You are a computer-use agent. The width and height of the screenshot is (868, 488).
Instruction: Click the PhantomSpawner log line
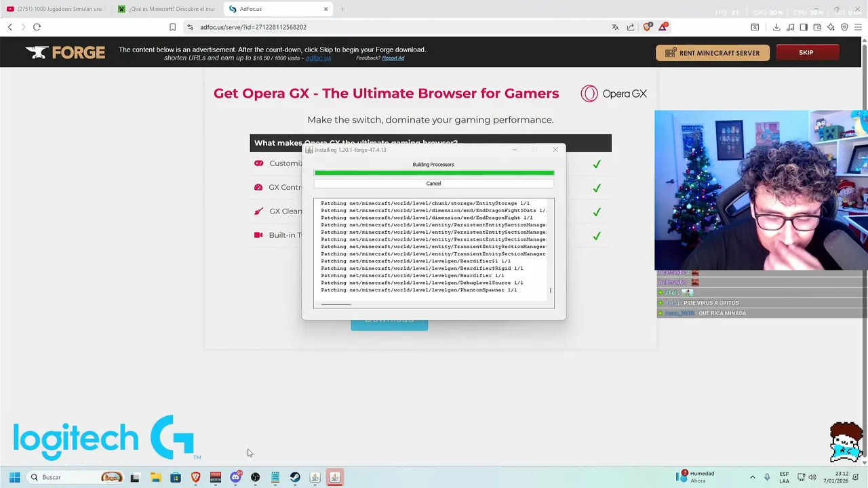419,290
